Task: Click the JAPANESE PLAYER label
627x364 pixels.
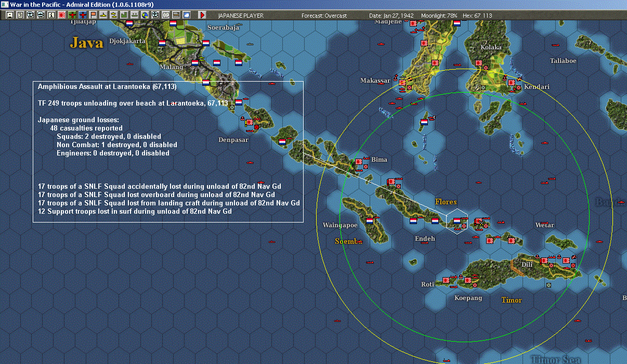Action: click(241, 16)
